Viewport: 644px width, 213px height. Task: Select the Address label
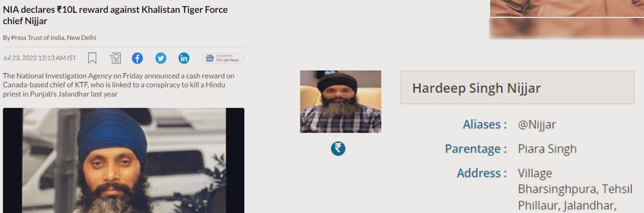point(482,173)
